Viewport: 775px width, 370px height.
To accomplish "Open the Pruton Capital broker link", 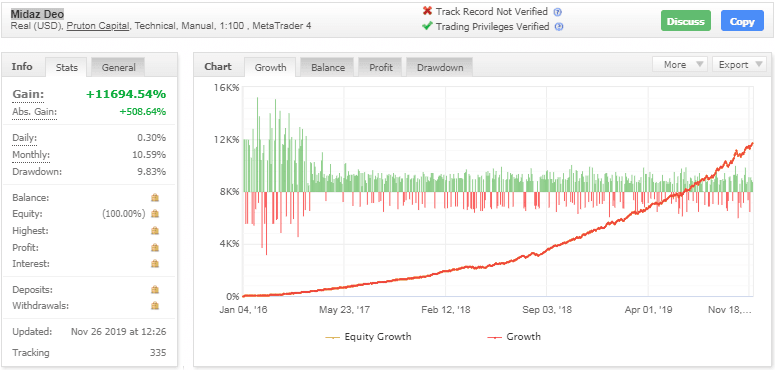I will pyautogui.click(x=98, y=26).
